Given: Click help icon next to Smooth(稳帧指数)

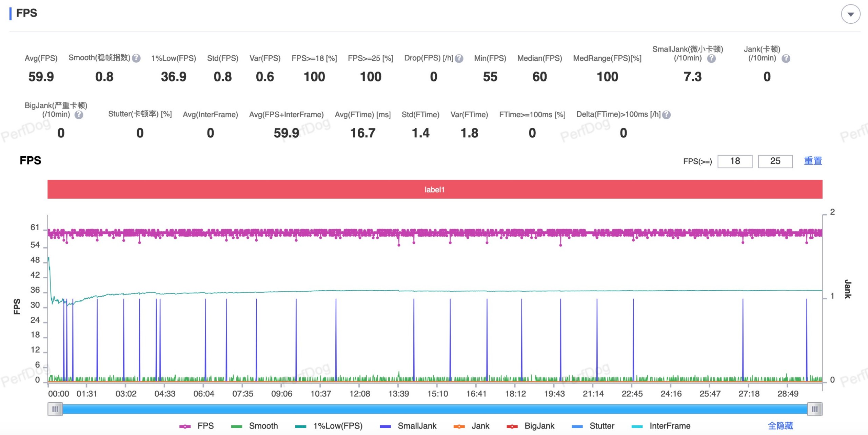Looking at the screenshot, I should [136, 58].
